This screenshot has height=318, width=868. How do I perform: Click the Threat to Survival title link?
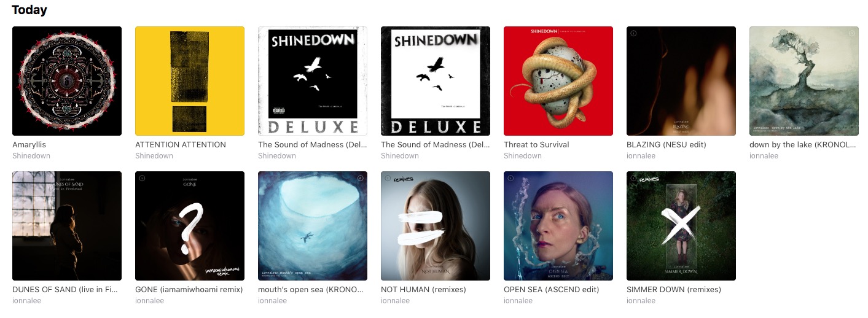536,145
